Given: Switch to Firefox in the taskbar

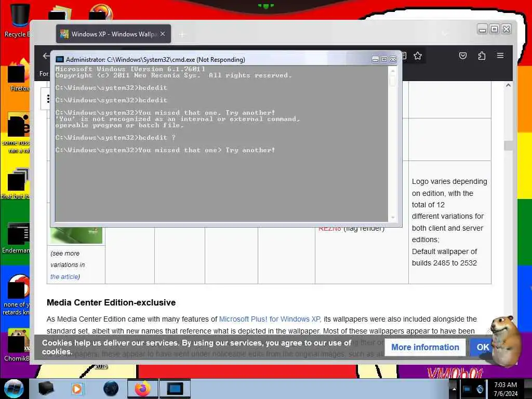Looking at the screenshot, I should (x=142, y=389).
